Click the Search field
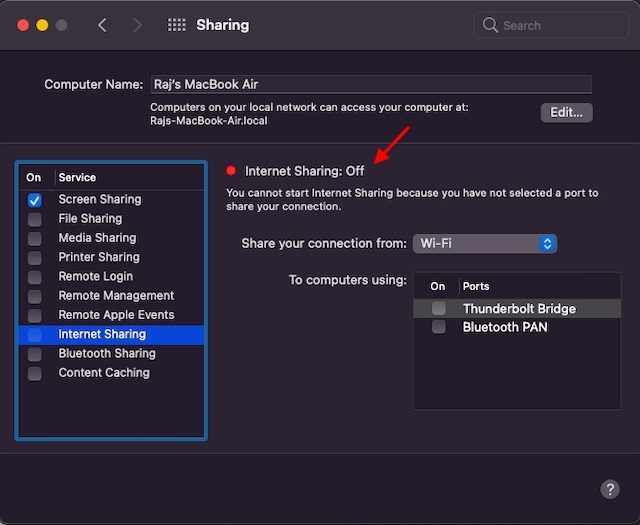 (551, 25)
